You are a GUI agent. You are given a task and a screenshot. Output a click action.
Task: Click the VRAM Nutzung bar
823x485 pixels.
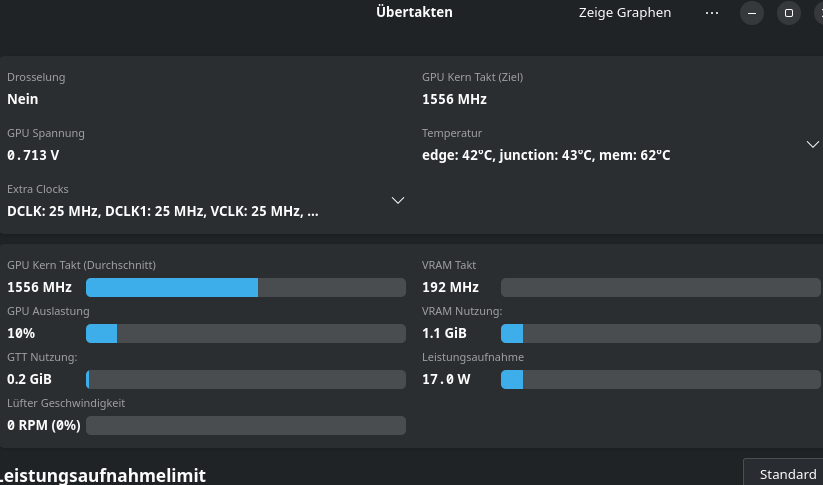pyautogui.click(x=660, y=334)
